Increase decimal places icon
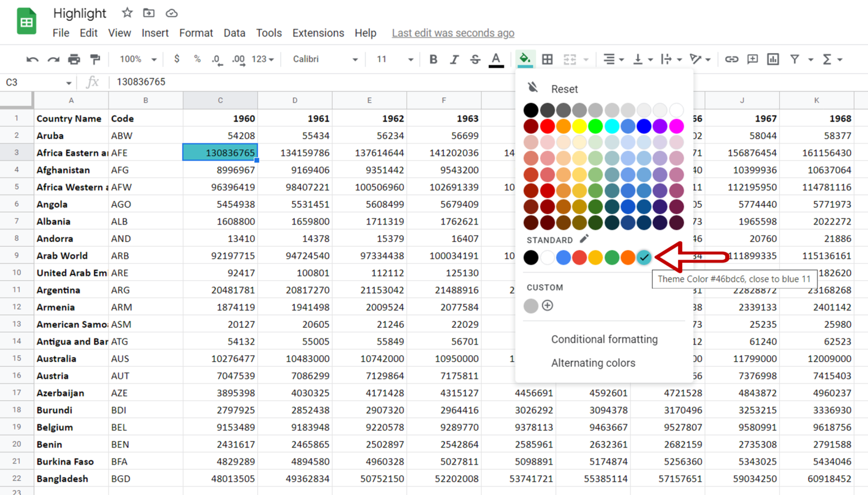868x495 pixels. coord(238,59)
